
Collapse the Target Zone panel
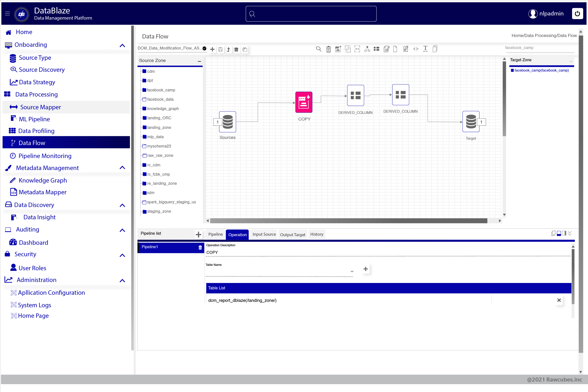(x=571, y=61)
